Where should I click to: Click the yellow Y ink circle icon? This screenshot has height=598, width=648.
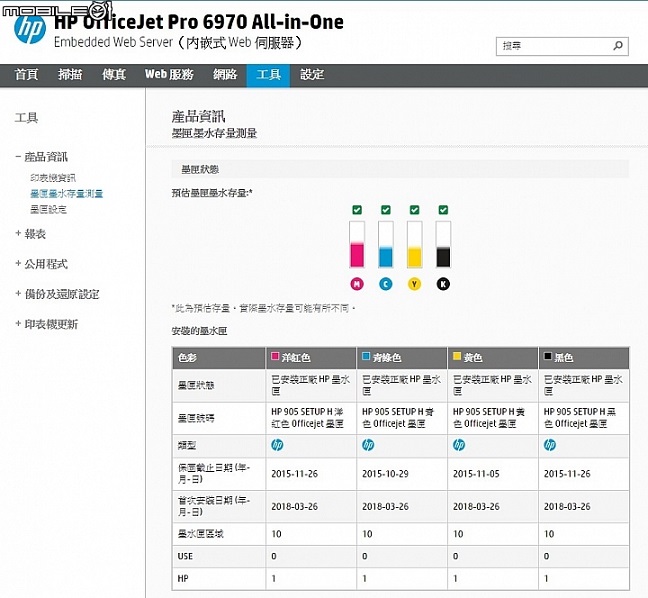click(415, 284)
